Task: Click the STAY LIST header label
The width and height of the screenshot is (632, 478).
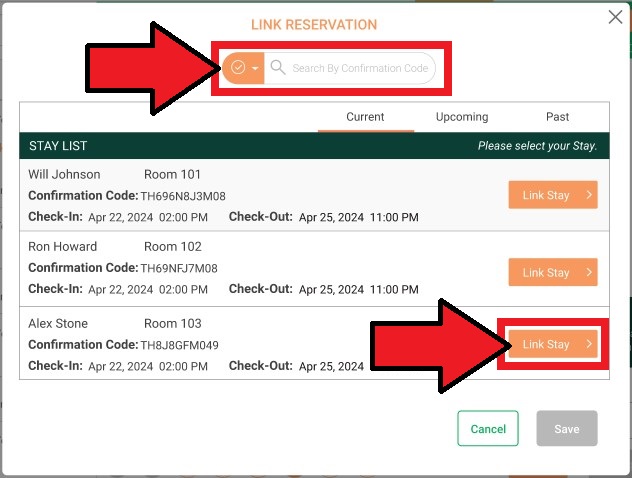Action: tap(58, 146)
